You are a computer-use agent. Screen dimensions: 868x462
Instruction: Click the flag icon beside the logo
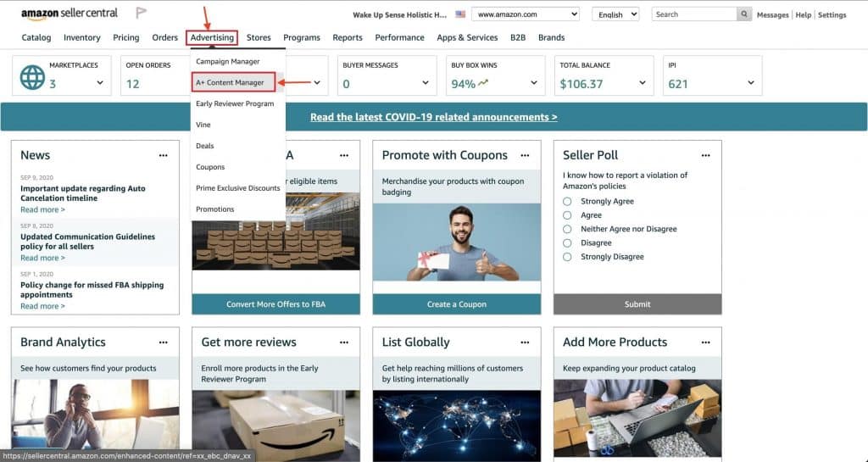click(142, 13)
